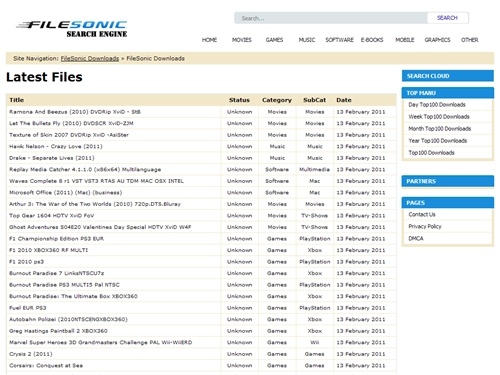Click Software category in Microsoft Office row
Image resolution: width=500 pixels, height=375 pixels.
pyautogui.click(x=277, y=192)
